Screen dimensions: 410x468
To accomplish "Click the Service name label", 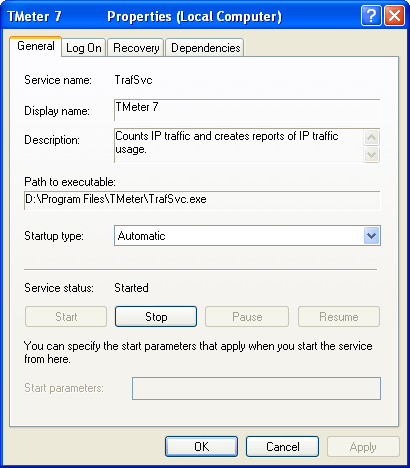I will pos(58,80).
